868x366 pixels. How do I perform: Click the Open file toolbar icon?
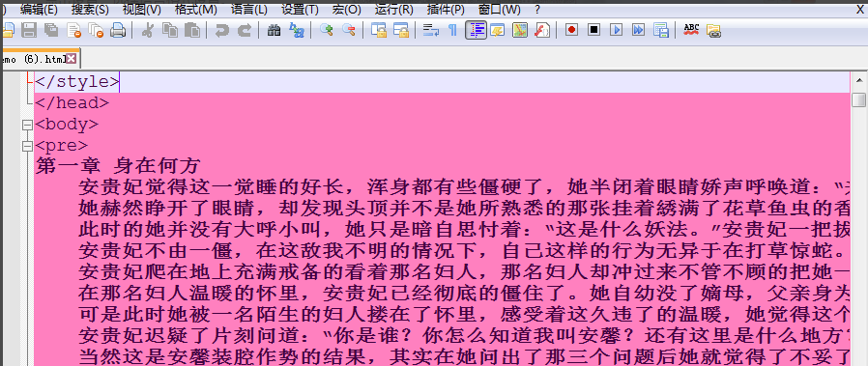click(8, 30)
